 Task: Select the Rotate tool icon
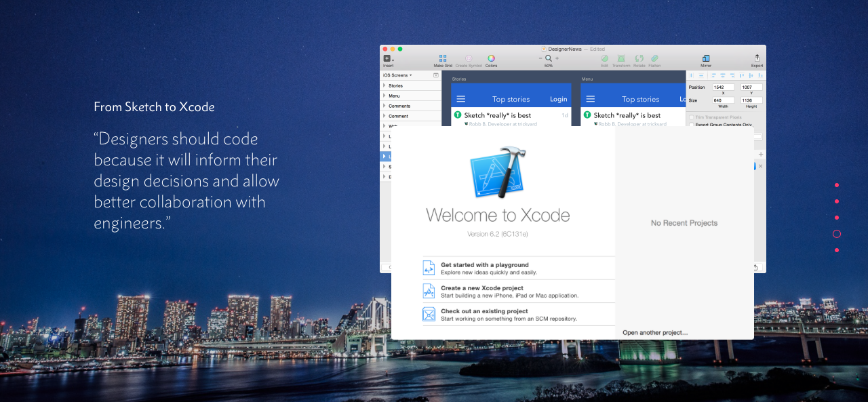pos(639,59)
